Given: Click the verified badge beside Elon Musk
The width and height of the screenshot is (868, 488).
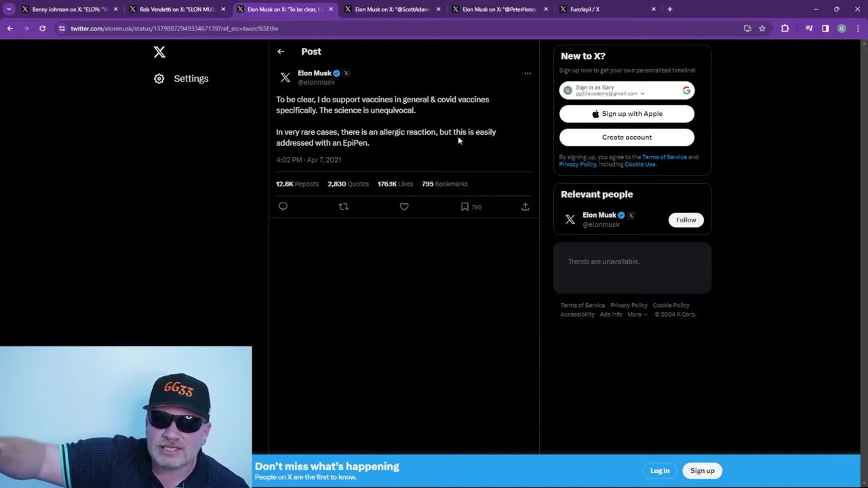Looking at the screenshot, I should (337, 73).
